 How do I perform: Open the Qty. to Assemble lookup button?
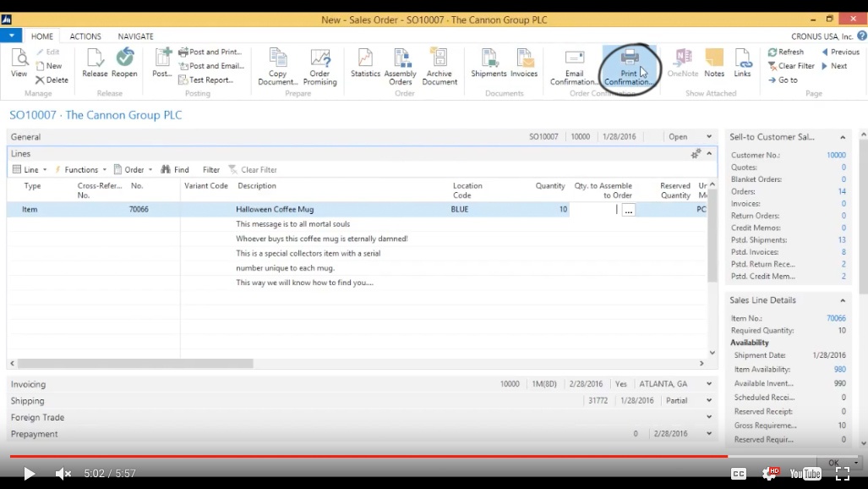tap(628, 210)
